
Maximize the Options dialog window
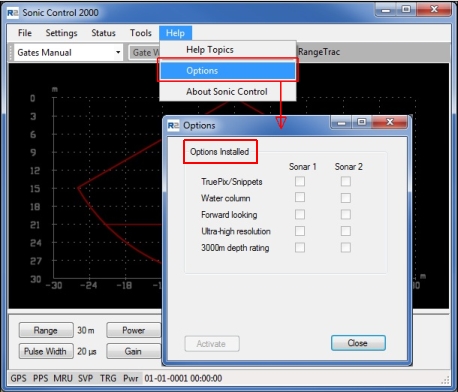pos(362,122)
